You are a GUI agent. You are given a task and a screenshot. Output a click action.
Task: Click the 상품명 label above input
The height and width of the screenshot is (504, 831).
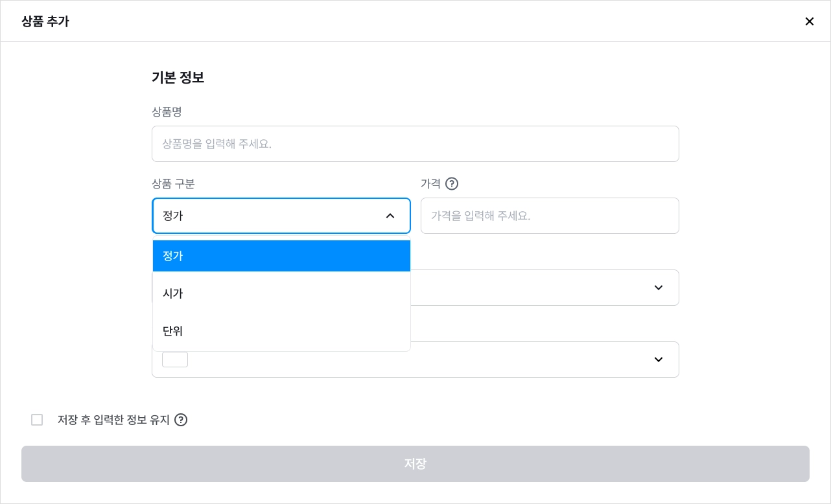(x=167, y=112)
